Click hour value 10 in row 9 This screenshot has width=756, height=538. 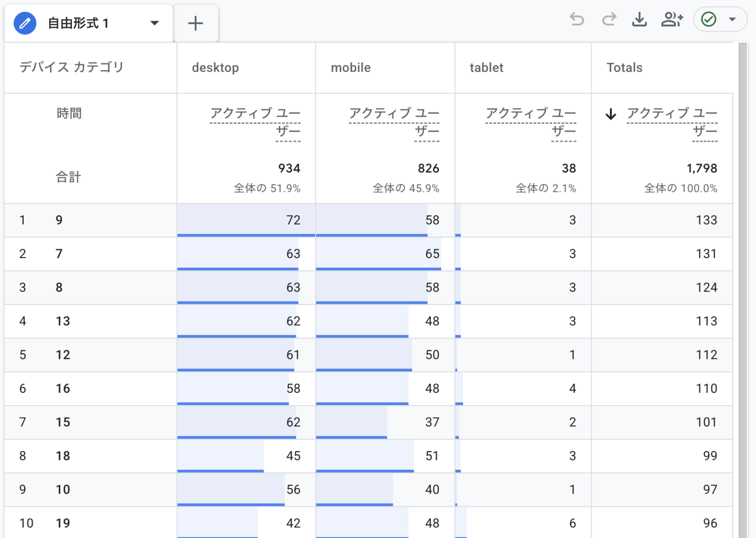pyautogui.click(x=63, y=489)
